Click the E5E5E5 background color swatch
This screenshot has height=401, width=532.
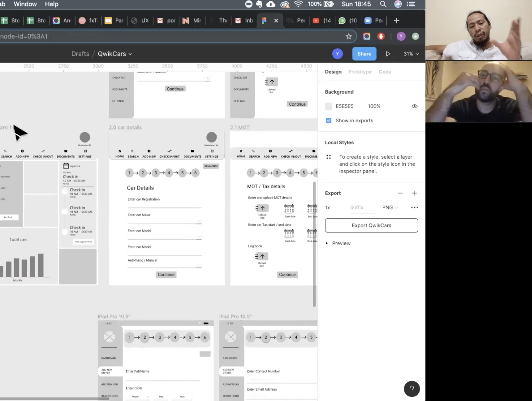329,106
